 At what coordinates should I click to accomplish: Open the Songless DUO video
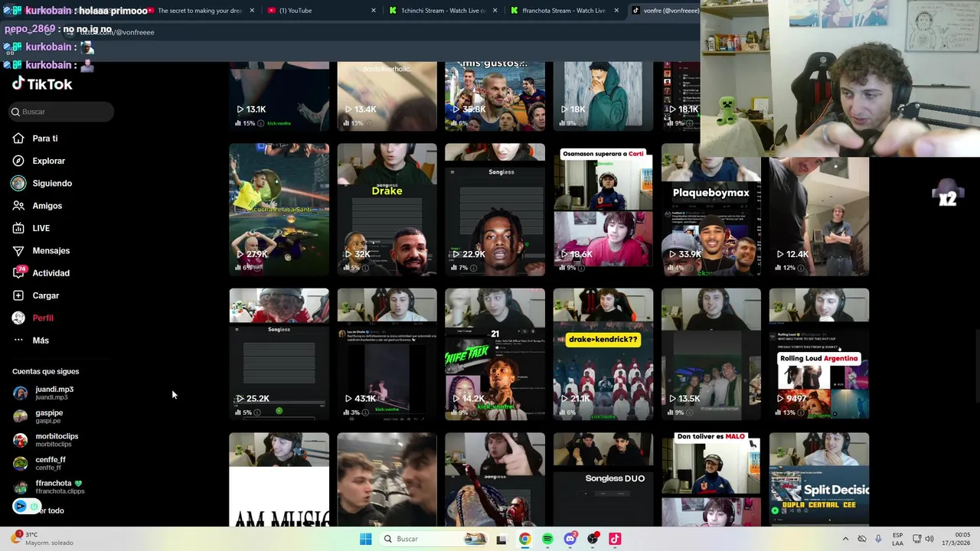pos(603,479)
